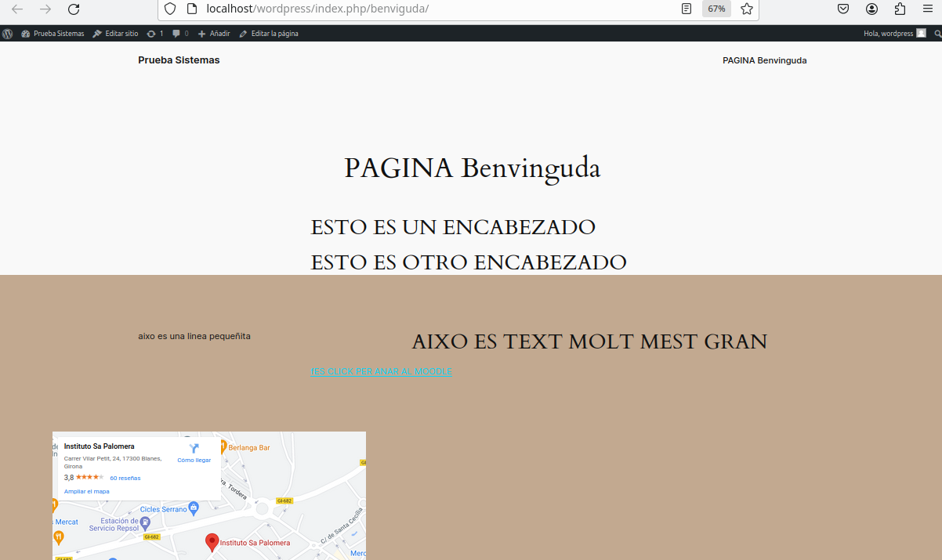Open the Firefox account dropdown
The image size is (942, 560).
871,10
